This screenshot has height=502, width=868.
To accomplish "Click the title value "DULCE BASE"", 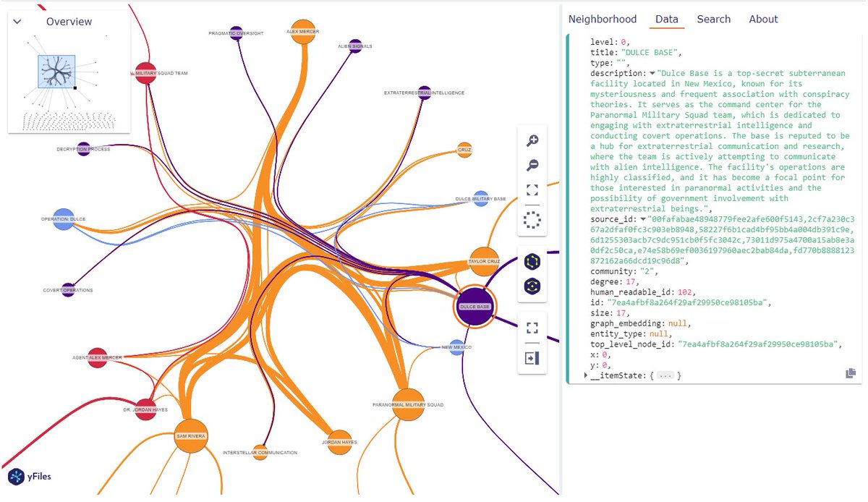I will (x=651, y=53).
